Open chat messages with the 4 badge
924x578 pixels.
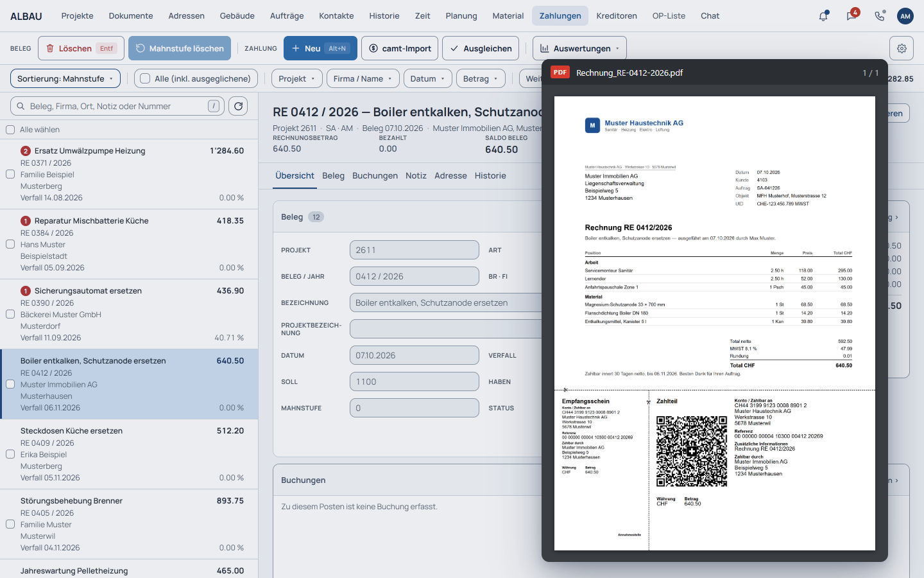point(851,16)
